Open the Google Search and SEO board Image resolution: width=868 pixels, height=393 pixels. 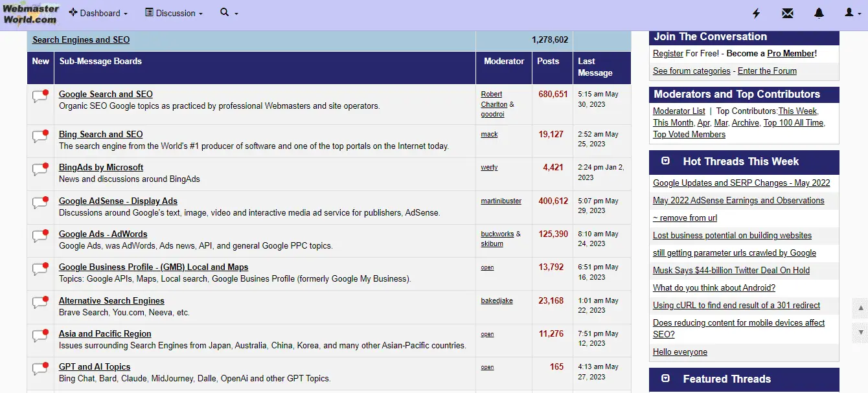(106, 95)
